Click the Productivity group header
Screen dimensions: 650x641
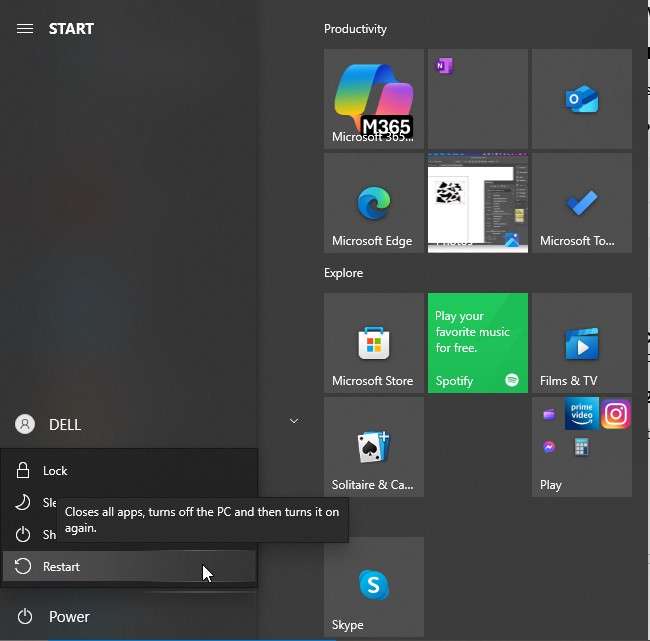click(x=355, y=29)
